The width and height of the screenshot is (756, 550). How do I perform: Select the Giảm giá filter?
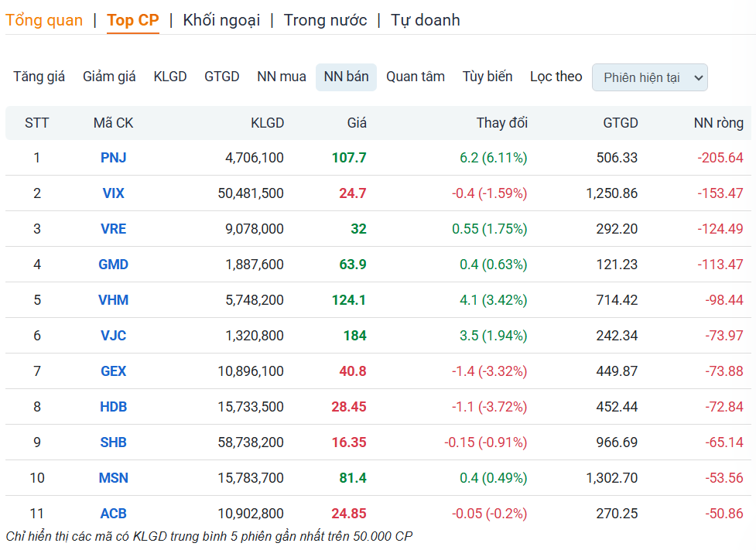109,77
